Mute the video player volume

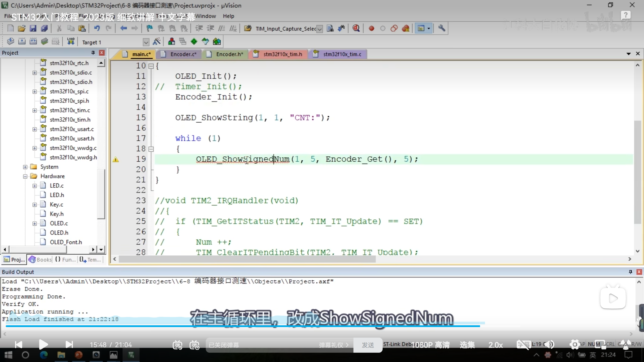pyautogui.click(x=550, y=344)
